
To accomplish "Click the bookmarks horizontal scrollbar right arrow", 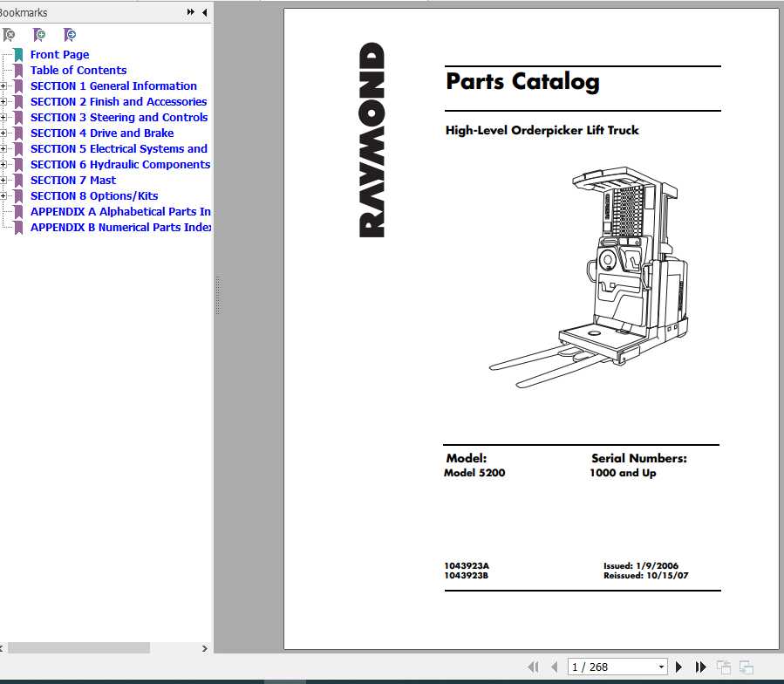I will 205,648.
